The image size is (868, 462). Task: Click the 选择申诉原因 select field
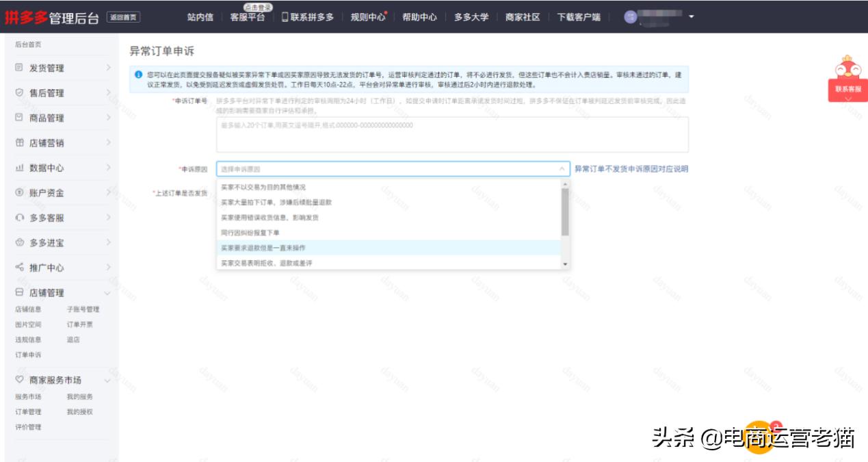click(x=393, y=168)
